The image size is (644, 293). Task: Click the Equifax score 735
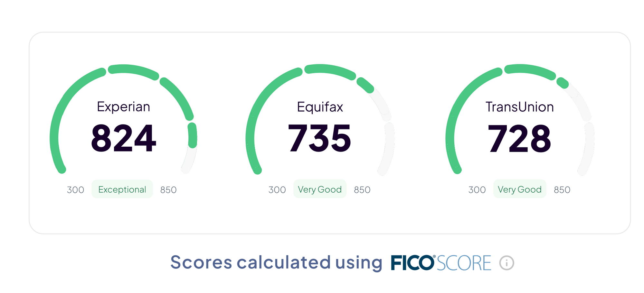pyautogui.click(x=319, y=138)
